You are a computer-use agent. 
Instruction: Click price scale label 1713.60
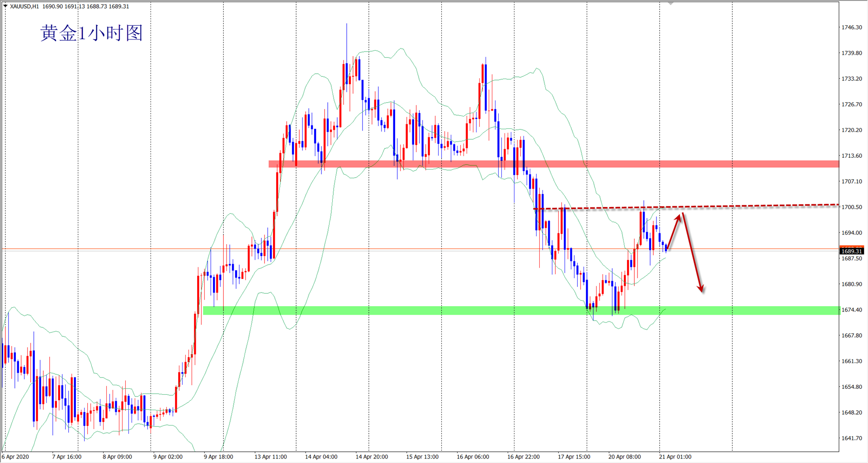(x=851, y=156)
